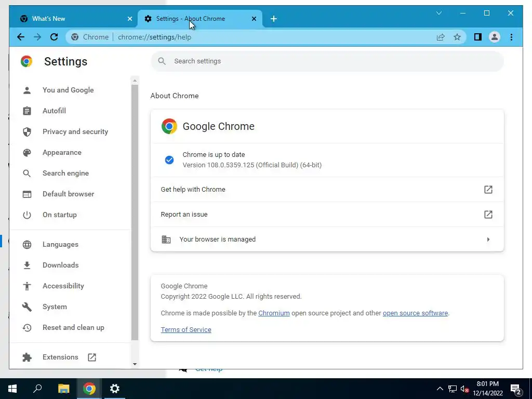Go to Downloads settings
532x399 pixels.
[60, 265]
